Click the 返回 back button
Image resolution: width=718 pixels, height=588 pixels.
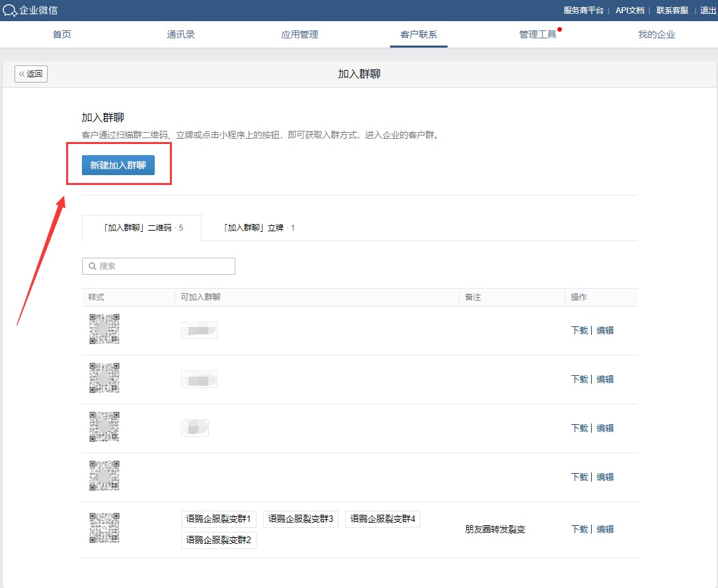tap(31, 74)
